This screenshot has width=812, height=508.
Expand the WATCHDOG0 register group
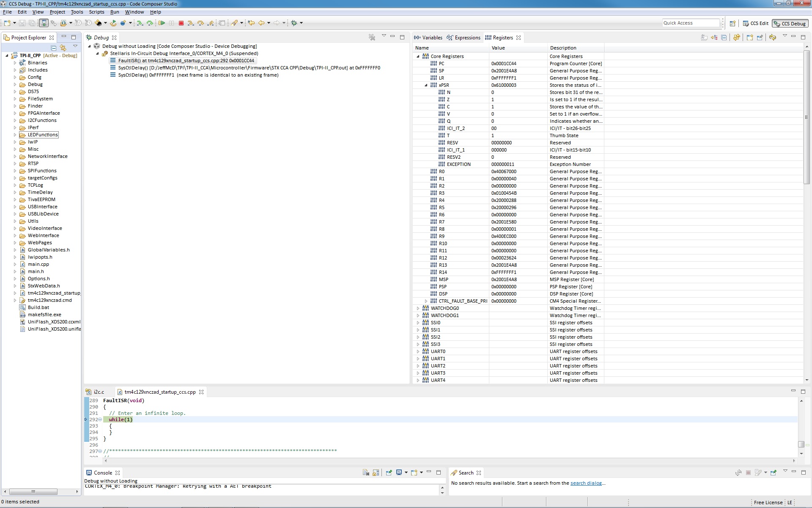[418, 308]
